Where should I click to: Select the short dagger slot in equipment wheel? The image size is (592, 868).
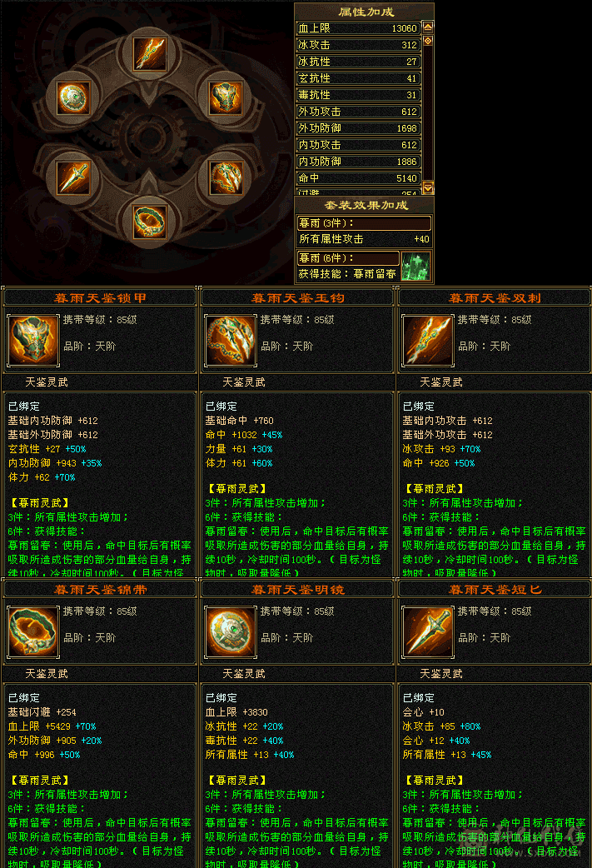(x=73, y=177)
